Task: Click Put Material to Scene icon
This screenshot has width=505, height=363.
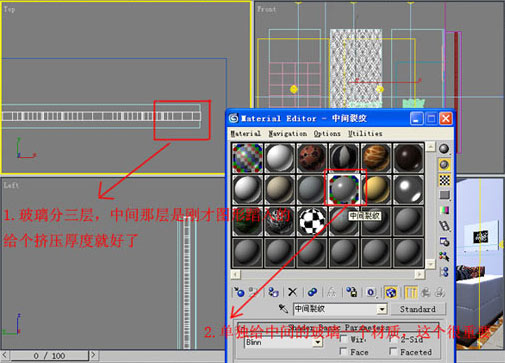Action: (x=254, y=292)
